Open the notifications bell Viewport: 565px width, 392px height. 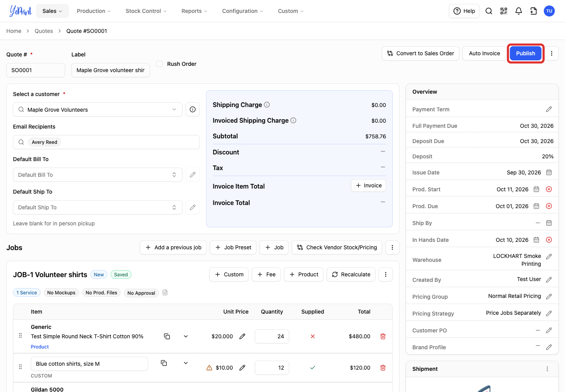pos(519,11)
